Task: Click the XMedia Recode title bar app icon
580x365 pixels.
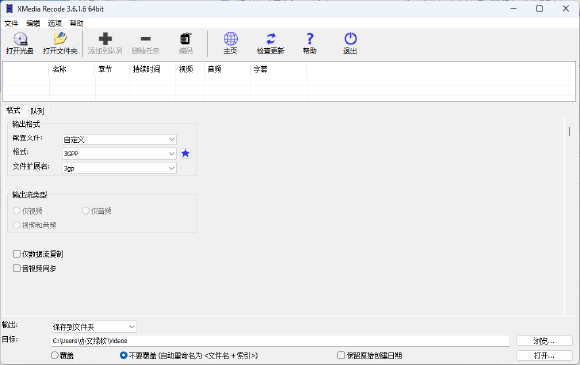Action: (9, 9)
